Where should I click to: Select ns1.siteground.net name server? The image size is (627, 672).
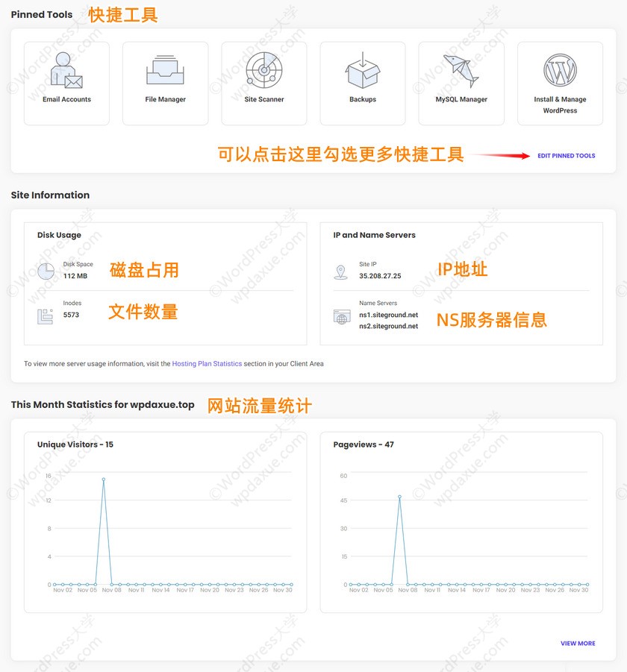pos(389,315)
